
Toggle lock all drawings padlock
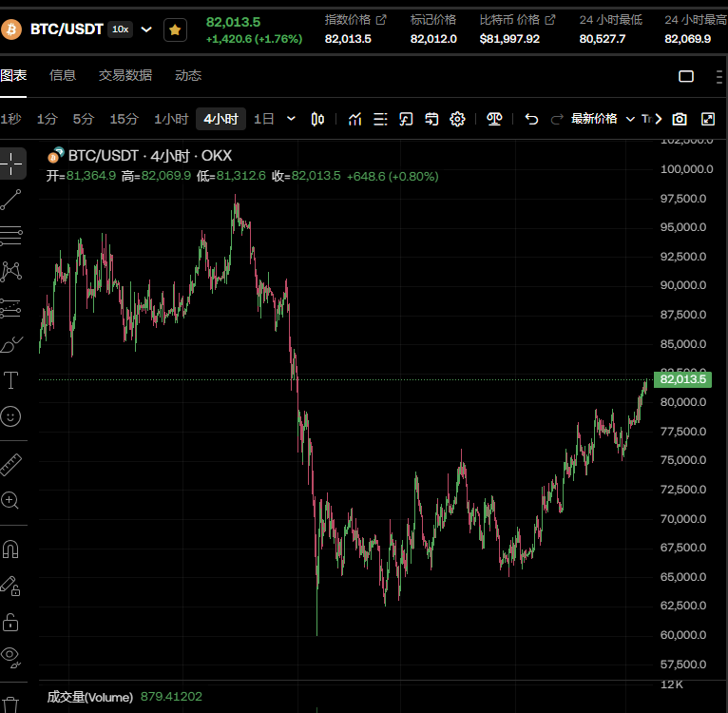[x=10, y=622]
